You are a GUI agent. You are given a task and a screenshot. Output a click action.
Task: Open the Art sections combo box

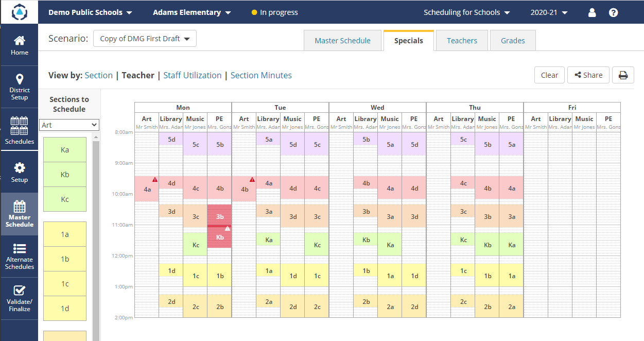point(69,125)
